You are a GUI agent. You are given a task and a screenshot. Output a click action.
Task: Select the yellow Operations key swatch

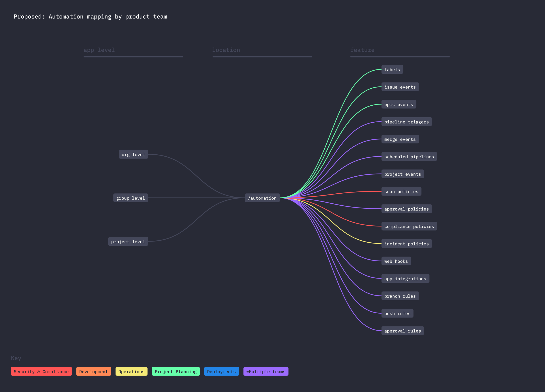pyautogui.click(x=131, y=371)
